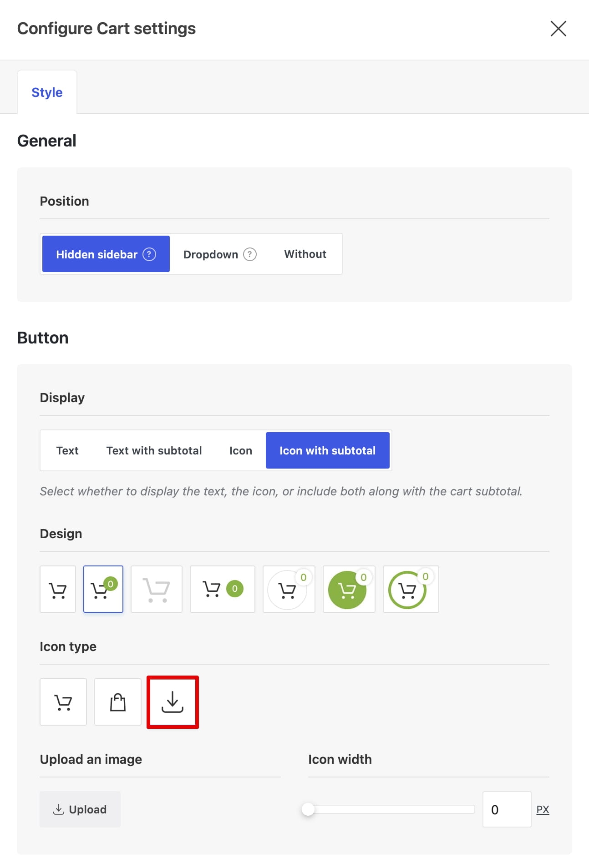The image size is (589, 868).
Task: Select the solid green circle cart design
Action: (x=349, y=589)
